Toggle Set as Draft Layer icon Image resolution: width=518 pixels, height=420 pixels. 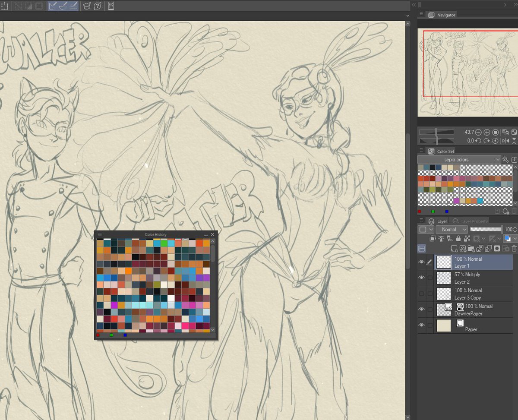(x=450, y=238)
